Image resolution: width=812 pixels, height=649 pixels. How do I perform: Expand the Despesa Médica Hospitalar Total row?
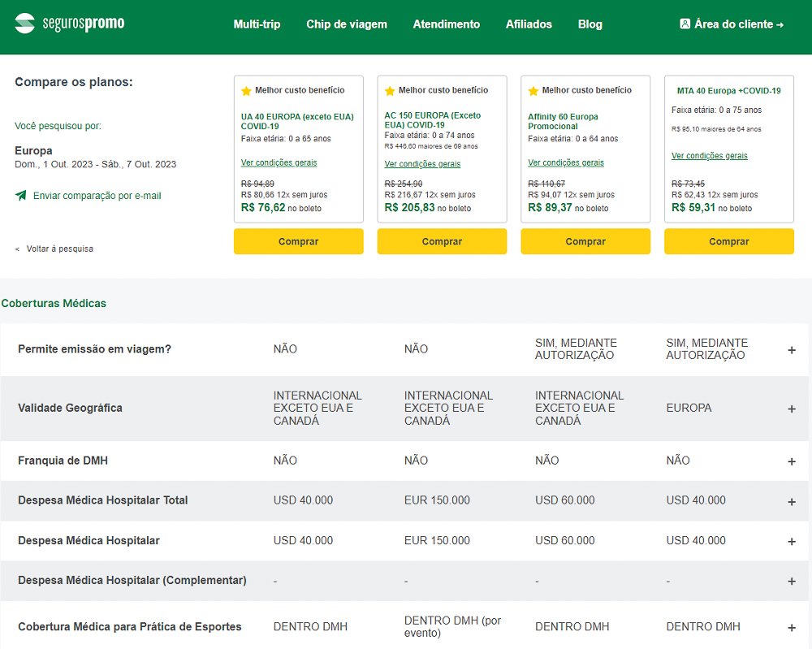tap(791, 502)
